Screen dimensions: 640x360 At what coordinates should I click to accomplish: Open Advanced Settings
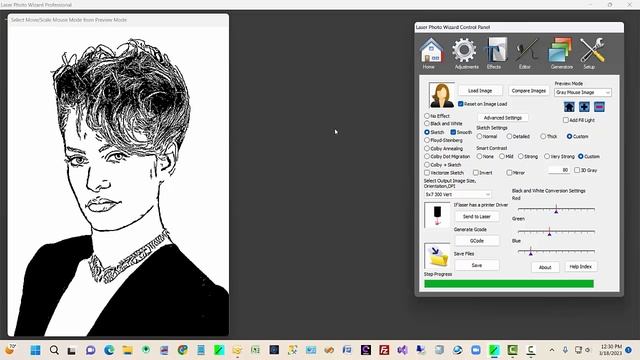[x=502, y=118]
